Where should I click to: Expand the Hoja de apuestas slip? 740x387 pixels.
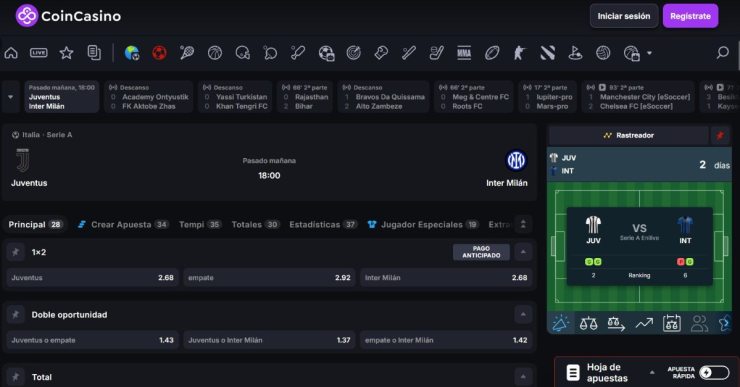click(x=652, y=372)
